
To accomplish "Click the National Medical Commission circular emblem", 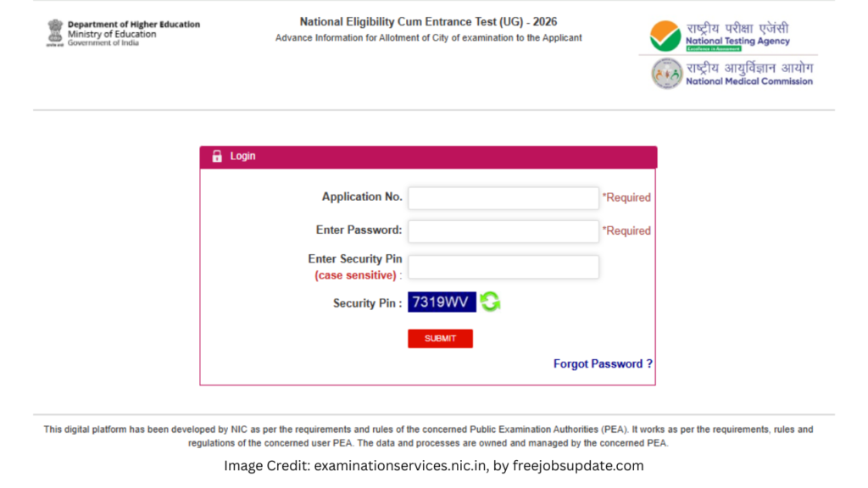I will (x=666, y=75).
